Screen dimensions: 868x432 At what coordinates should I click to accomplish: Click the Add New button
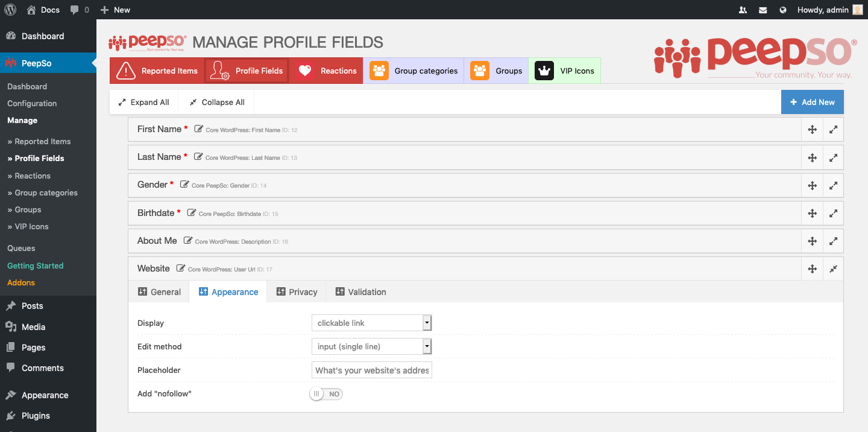pyautogui.click(x=813, y=102)
